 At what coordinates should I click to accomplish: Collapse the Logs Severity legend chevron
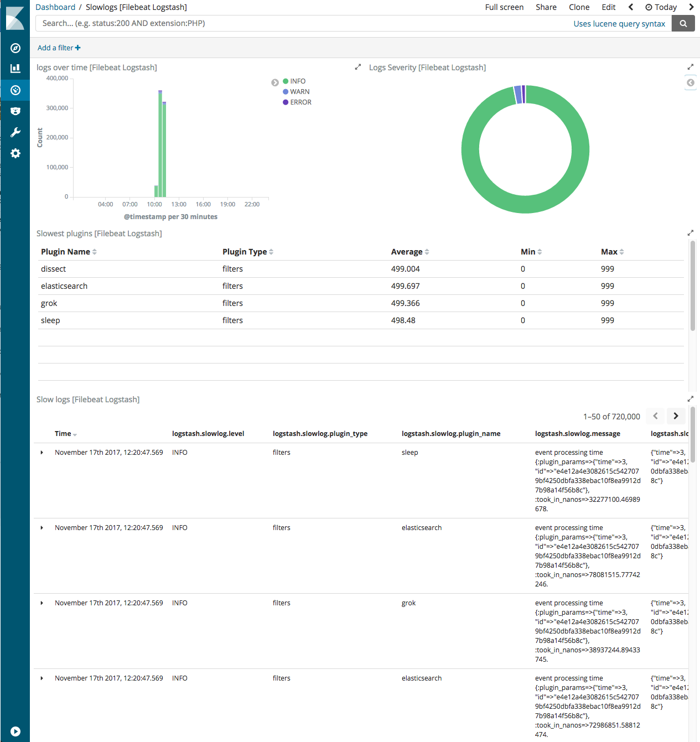[x=690, y=82]
